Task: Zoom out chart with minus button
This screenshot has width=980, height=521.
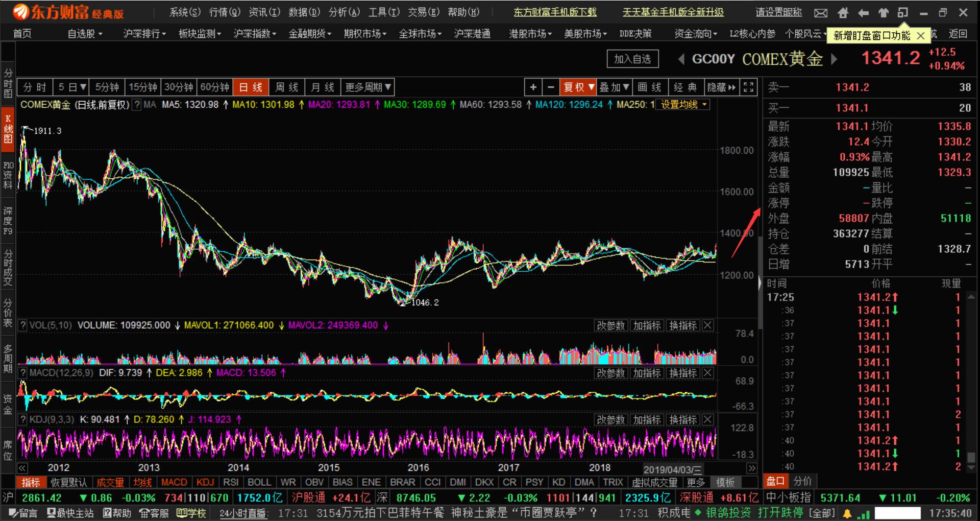Action: (551, 87)
